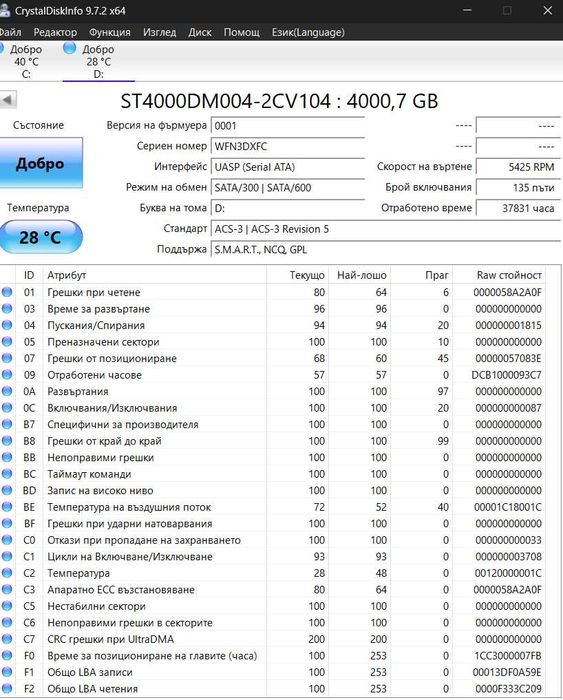Image resolution: width=563 pixels, height=700 pixels.
Task: Click status orb of attribute 0C Включвания/Изключвания
Action: pyautogui.click(x=7, y=408)
